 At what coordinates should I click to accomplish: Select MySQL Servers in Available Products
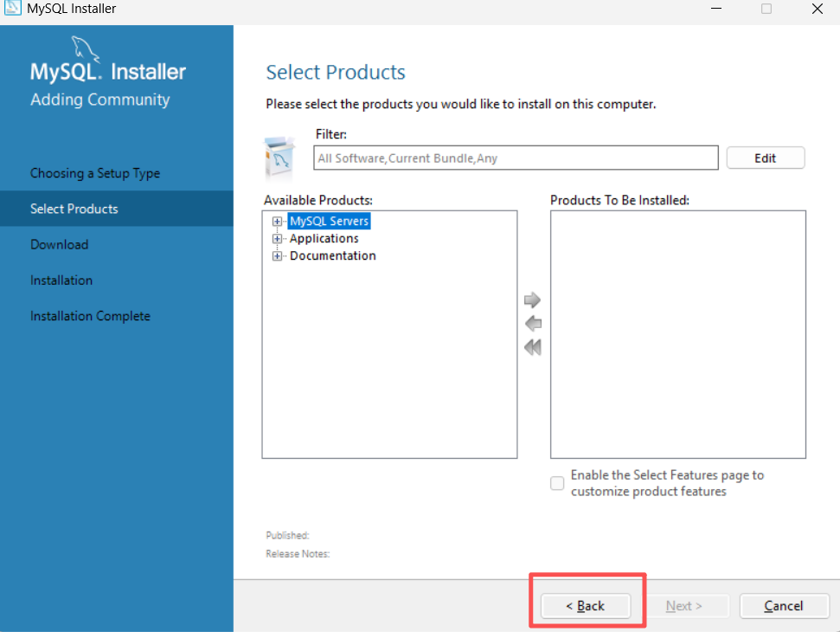329,221
